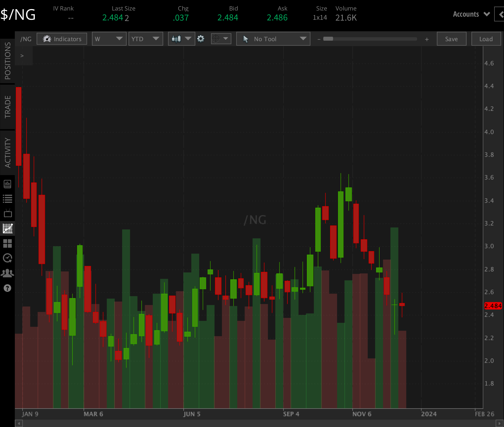Open the Activity side tab
Screen dimensions: 504x427
(x=7, y=153)
